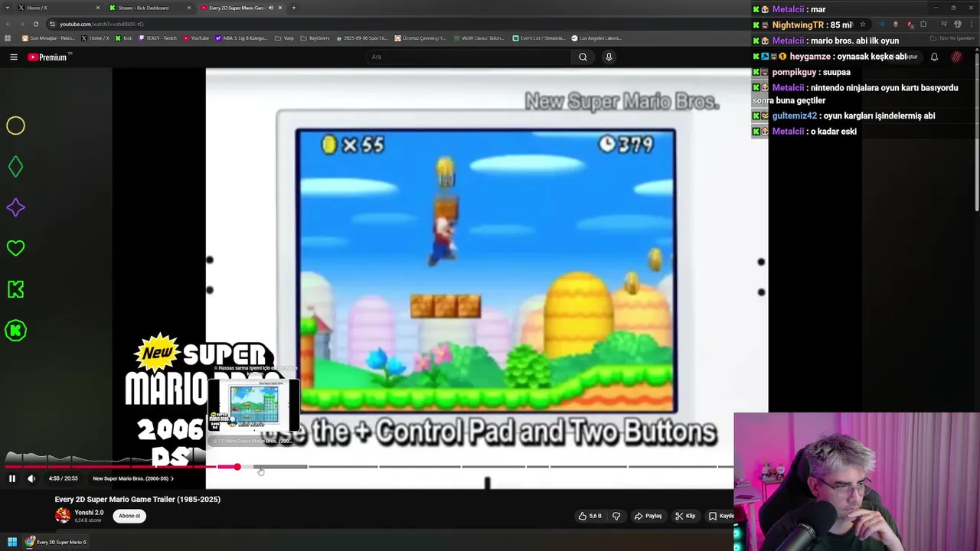Open Home / X bookmark in bookmarks bar
The height and width of the screenshot is (551, 980).
[x=96, y=37]
